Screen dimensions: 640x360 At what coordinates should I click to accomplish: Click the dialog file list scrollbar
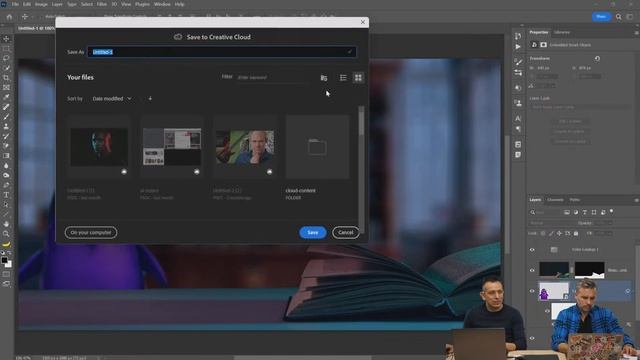361,121
